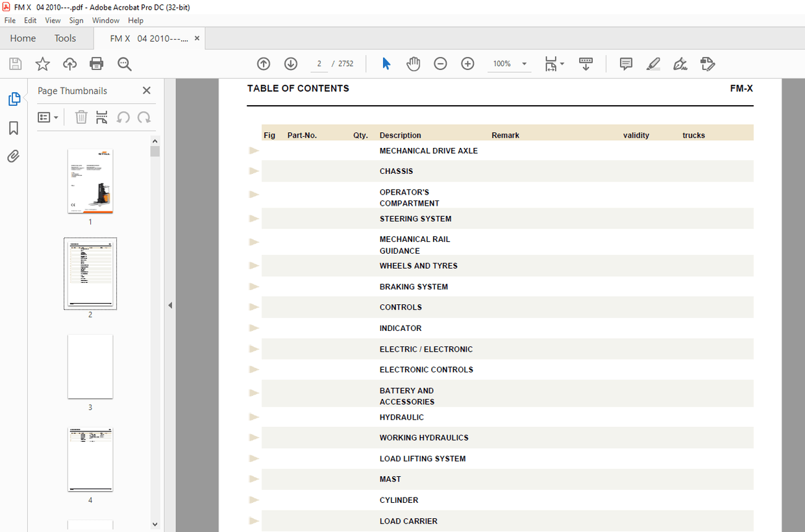This screenshot has width=805, height=532.
Task: Open the Bookmarks panel
Action: coord(14,128)
